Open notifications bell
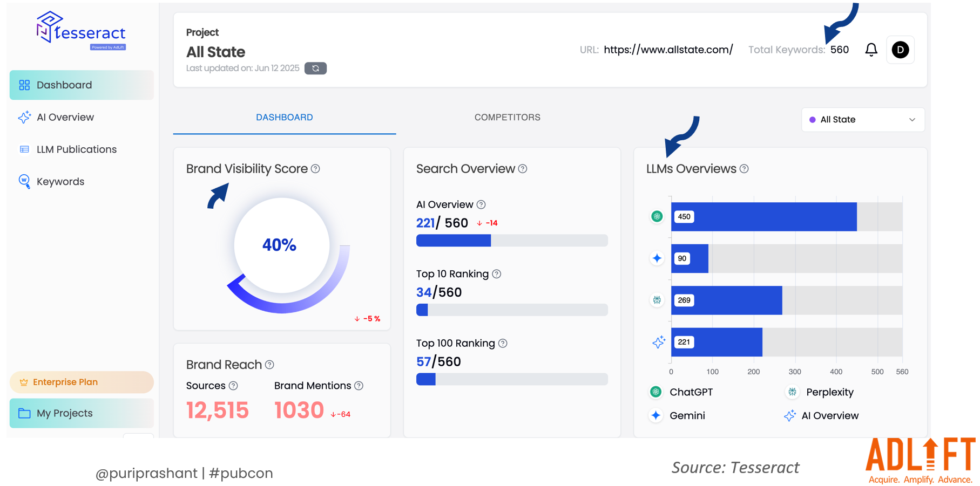This screenshot has height=486, width=980. [x=871, y=50]
